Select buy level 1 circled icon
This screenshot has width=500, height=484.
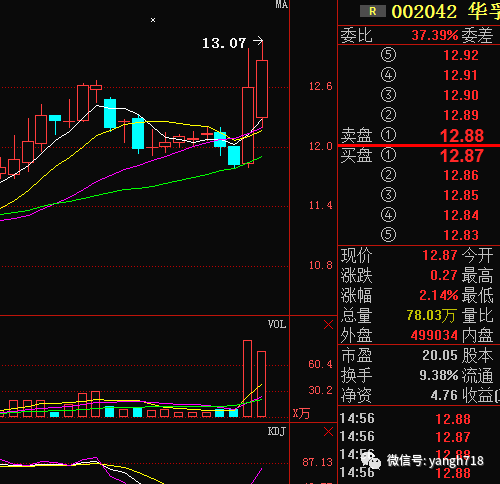388,155
